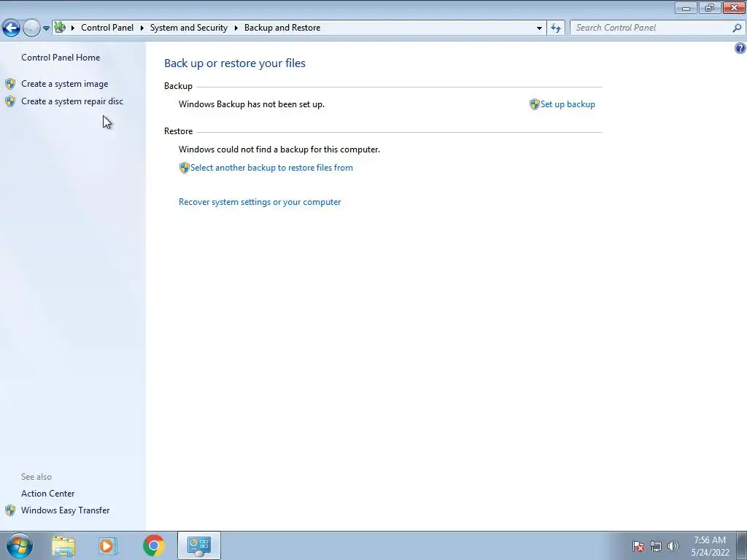Expand the arrow after Control Panel breadcrumb
Screen dimensions: 747x560
click(142, 28)
